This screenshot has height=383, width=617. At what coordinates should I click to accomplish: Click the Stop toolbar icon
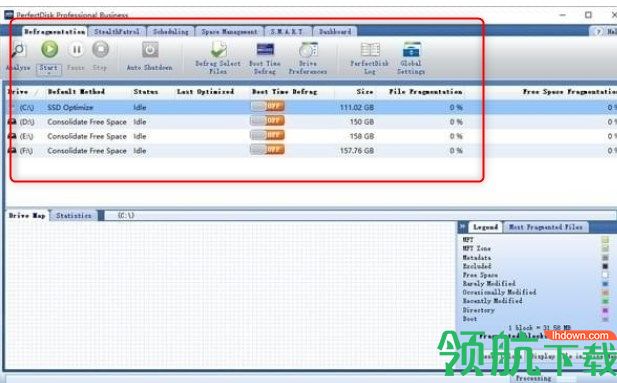100,50
